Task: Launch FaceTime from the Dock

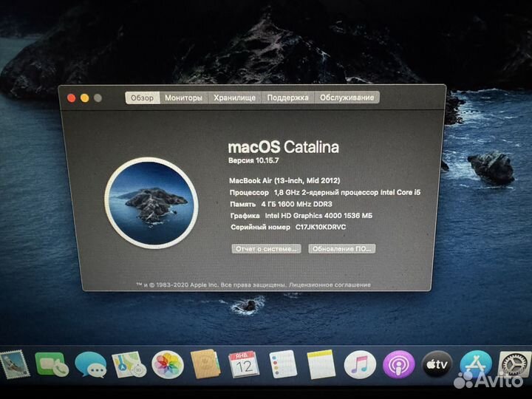Action: (52, 364)
